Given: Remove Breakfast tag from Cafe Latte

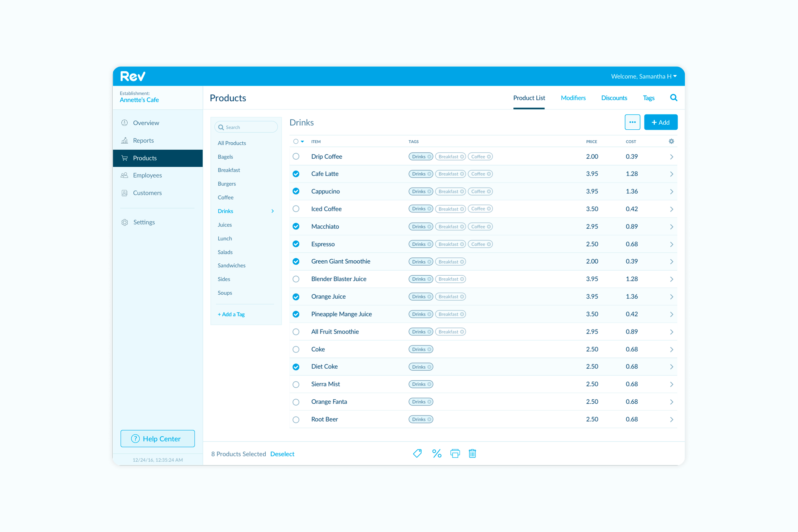Looking at the screenshot, I should 462,174.
